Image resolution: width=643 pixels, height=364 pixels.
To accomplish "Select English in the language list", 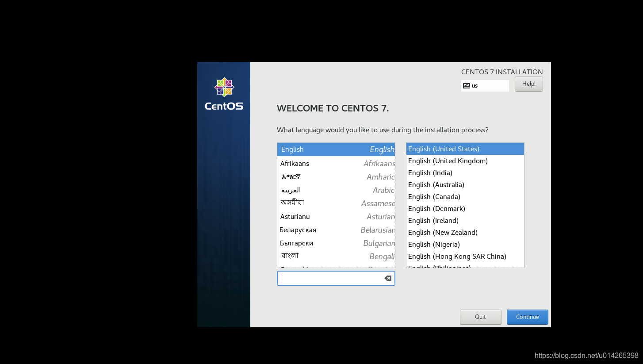I will pyautogui.click(x=336, y=149).
